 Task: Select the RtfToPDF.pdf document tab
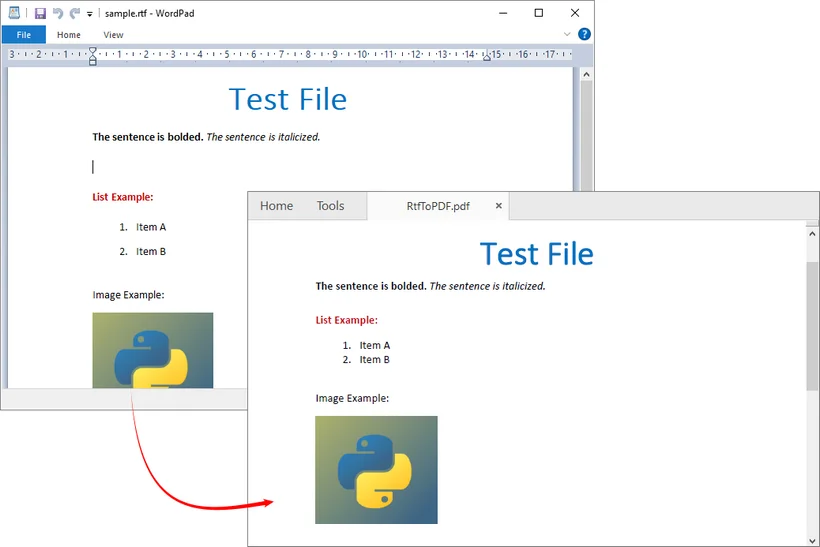pyautogui.click(x=438, y=206)
